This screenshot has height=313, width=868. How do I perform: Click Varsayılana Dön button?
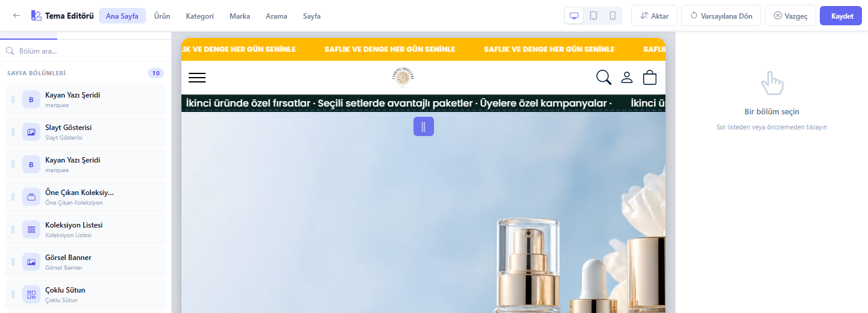point(721,16)
